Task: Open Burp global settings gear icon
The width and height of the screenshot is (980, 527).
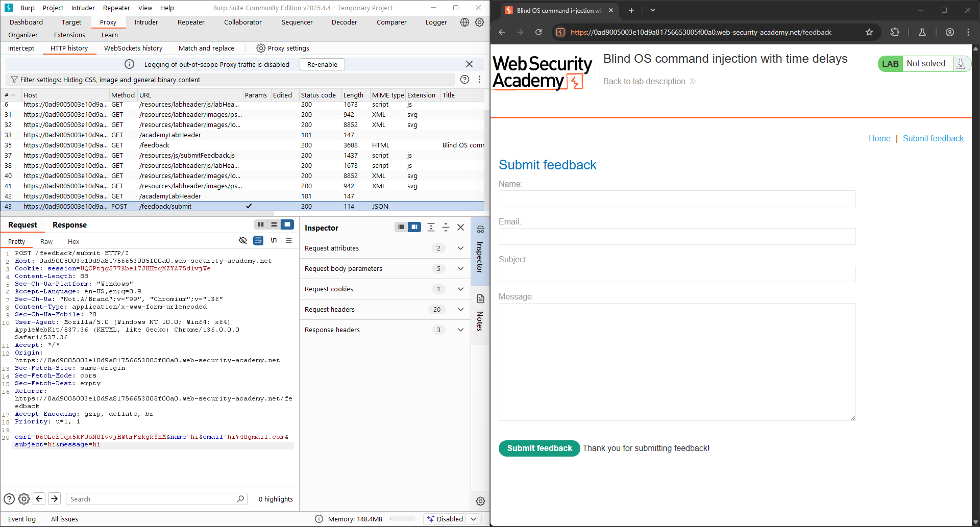Action: pyautogui.click(x=479, y=22)
